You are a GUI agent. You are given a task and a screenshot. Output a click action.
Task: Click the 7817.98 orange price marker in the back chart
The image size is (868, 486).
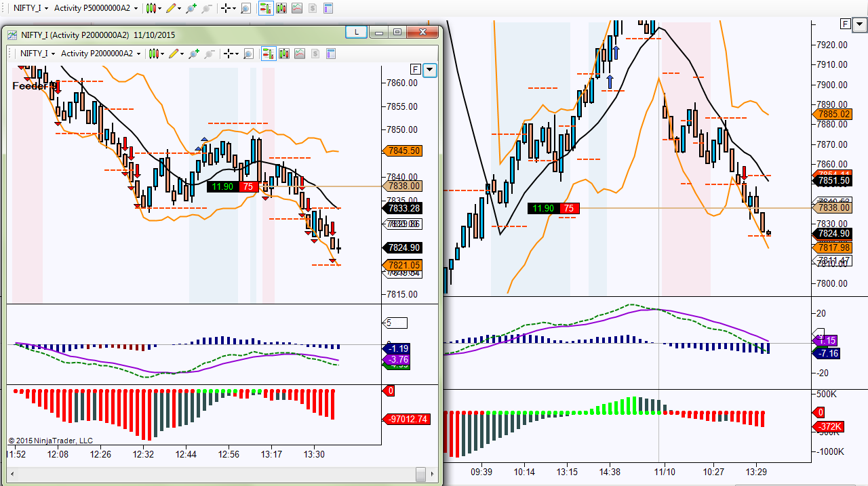(x=832, y=247)
